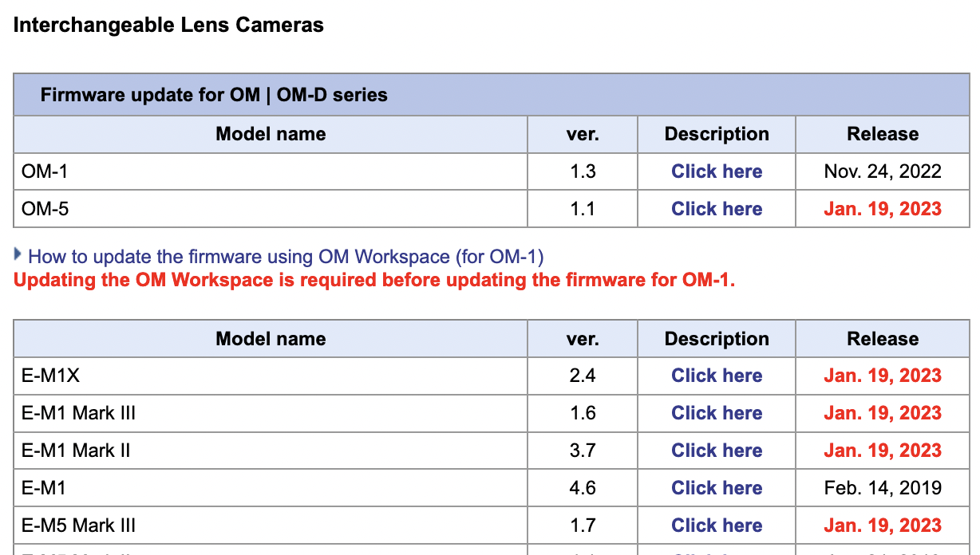The width and height of the screenshot is (980, 555).
Task: Click the E-M1 Mark III model name
Action: click(x=78, y=413)
